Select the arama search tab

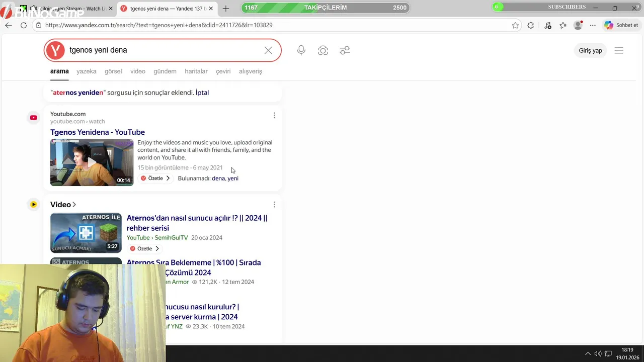point(59,71)
